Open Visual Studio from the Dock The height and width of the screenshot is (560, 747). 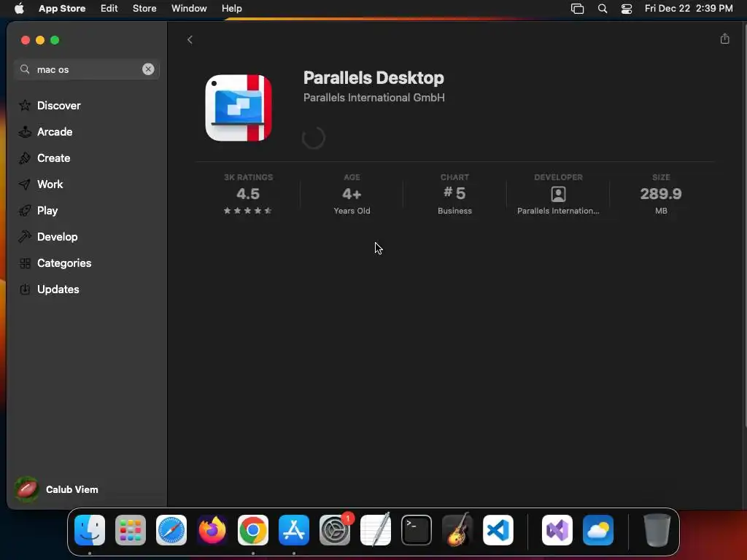point(557,530)
